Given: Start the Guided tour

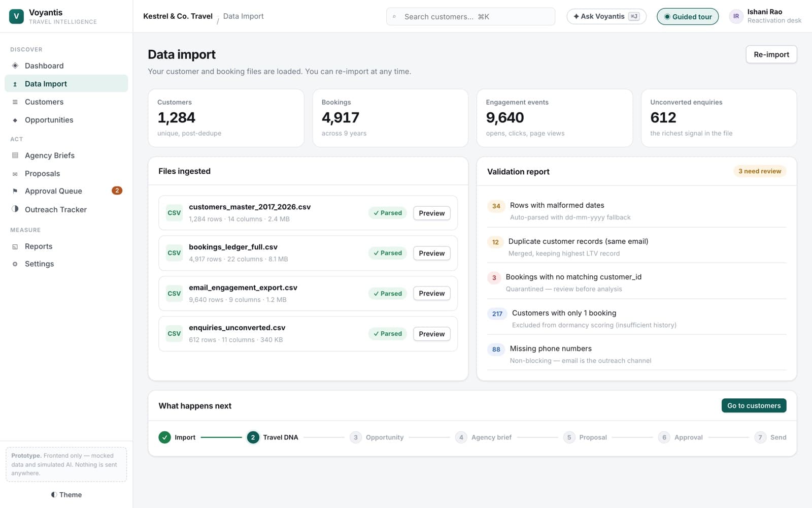Looking at the screenshot, I should (x=688, y=17).
